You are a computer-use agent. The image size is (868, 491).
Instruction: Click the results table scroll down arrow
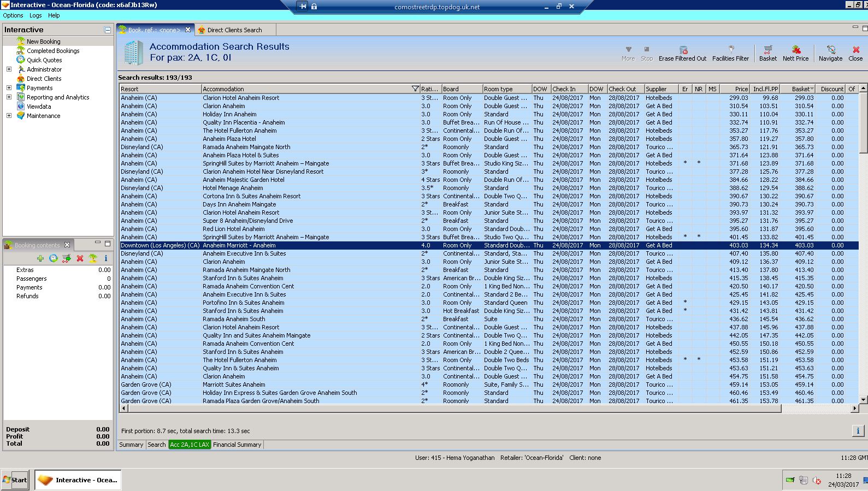pyautogui.click(x=863, y=400)
